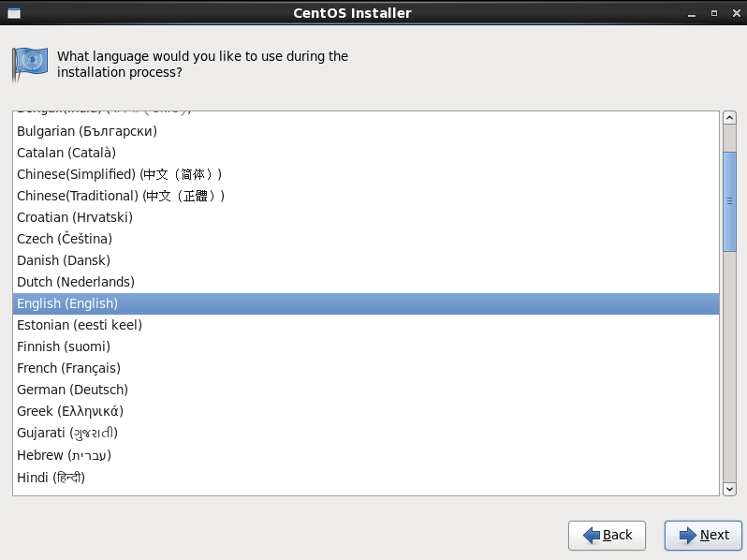Choose Catalan (Català) from the list
This screenshot has width=747, height=560.
[366, 153]
